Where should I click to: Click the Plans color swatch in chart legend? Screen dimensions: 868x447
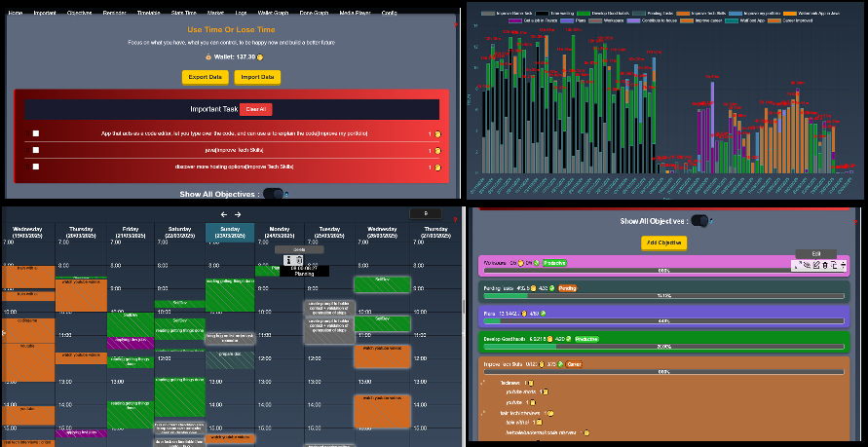pos(567,21)
